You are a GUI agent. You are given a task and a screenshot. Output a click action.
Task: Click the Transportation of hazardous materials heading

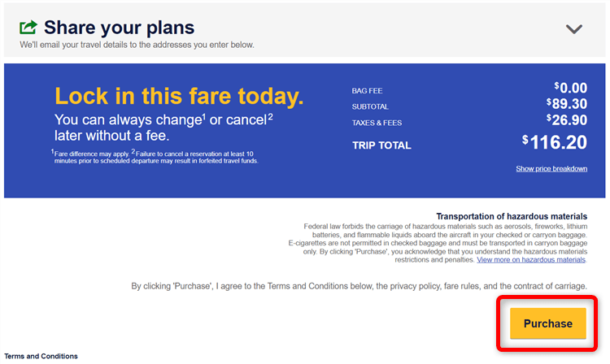coord(512,216)
